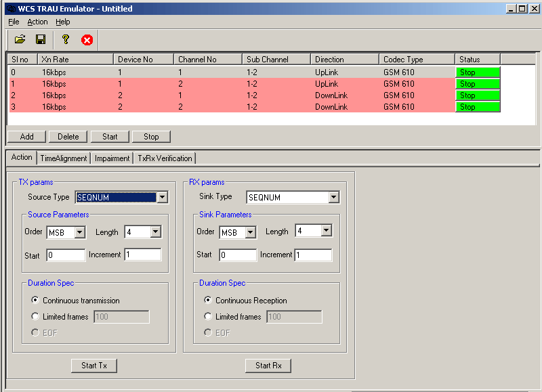Click the Start button below the session list
Screen dimensions: 542x392
click(110, 137)
